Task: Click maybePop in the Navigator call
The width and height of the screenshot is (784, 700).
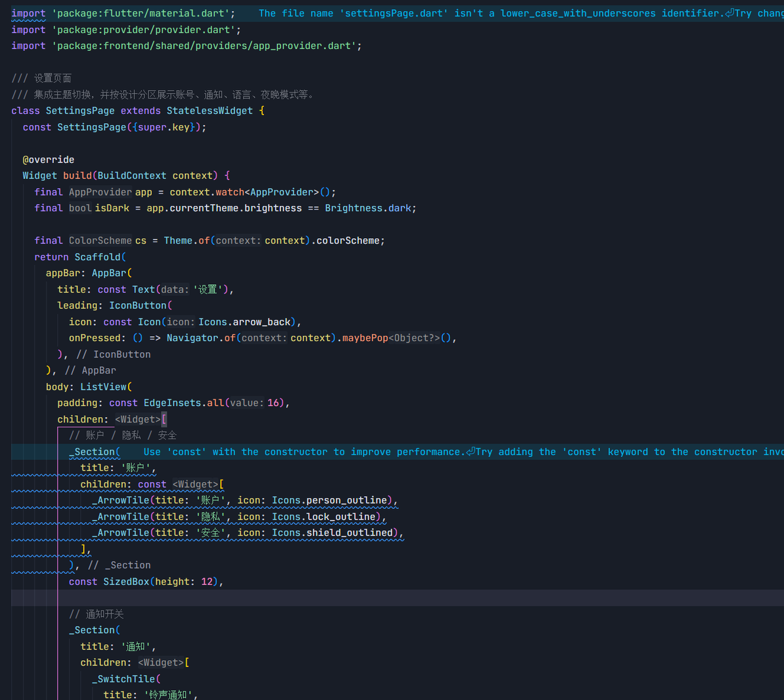Action: point(365,338)
